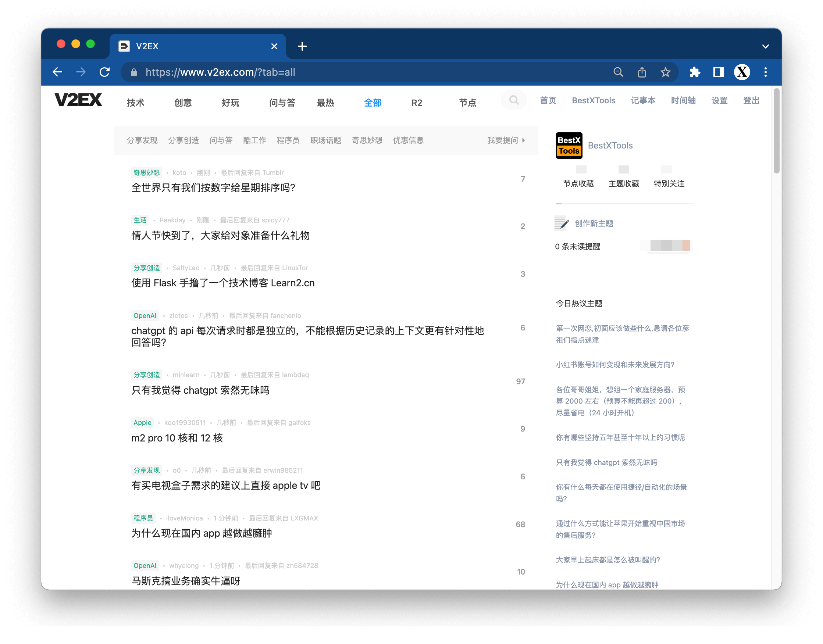823x644 pixels.
Task: Open 时间轴 link
Action: click(683, 100)
